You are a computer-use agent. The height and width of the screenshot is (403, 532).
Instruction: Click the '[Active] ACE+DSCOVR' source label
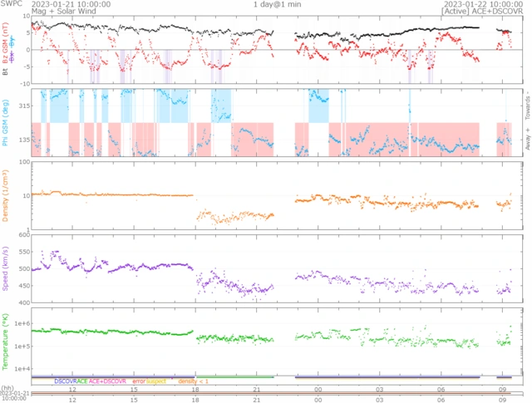482,11
